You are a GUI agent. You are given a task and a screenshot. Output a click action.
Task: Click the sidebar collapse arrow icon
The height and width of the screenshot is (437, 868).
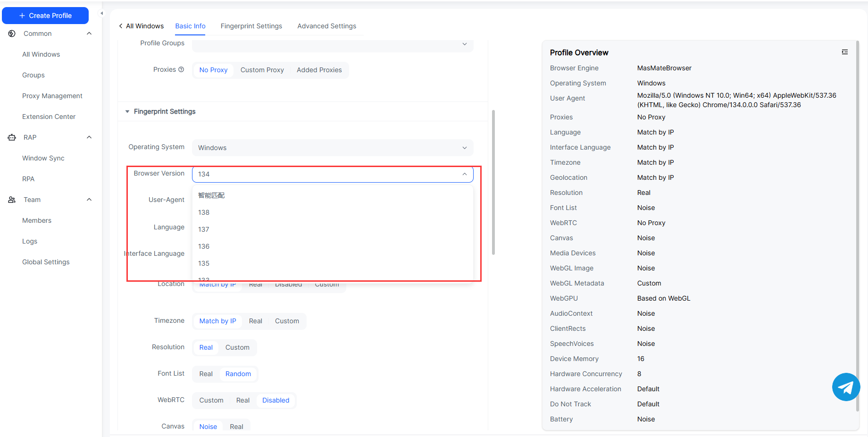tap(101, 13)
